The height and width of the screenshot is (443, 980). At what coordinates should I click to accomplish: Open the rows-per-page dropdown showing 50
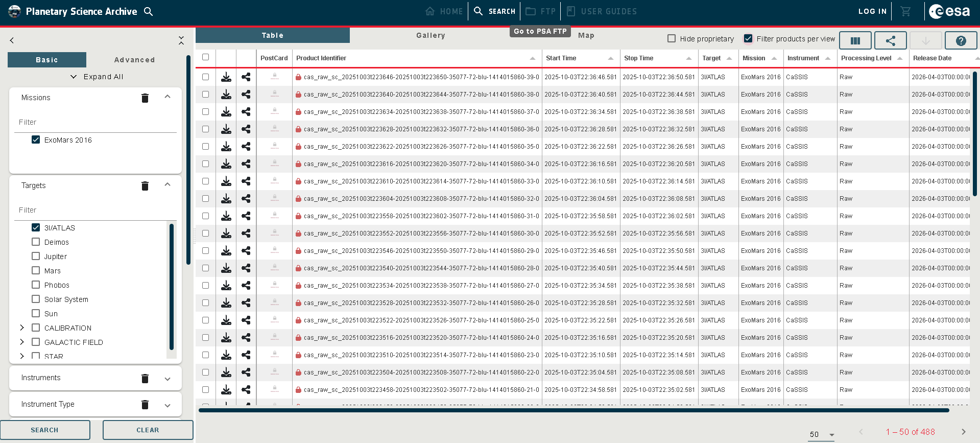[822, 434]
